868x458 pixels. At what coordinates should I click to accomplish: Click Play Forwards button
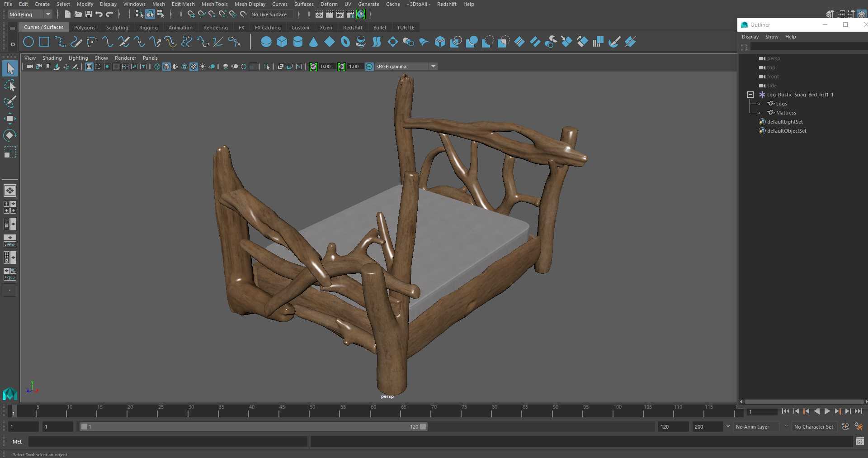click(827, 411)
